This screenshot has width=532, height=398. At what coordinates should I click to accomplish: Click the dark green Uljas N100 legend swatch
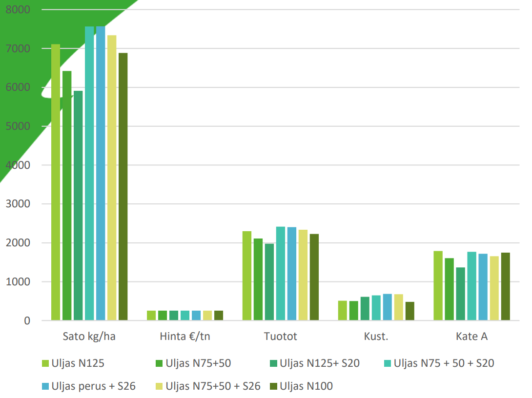click(273, 386)
